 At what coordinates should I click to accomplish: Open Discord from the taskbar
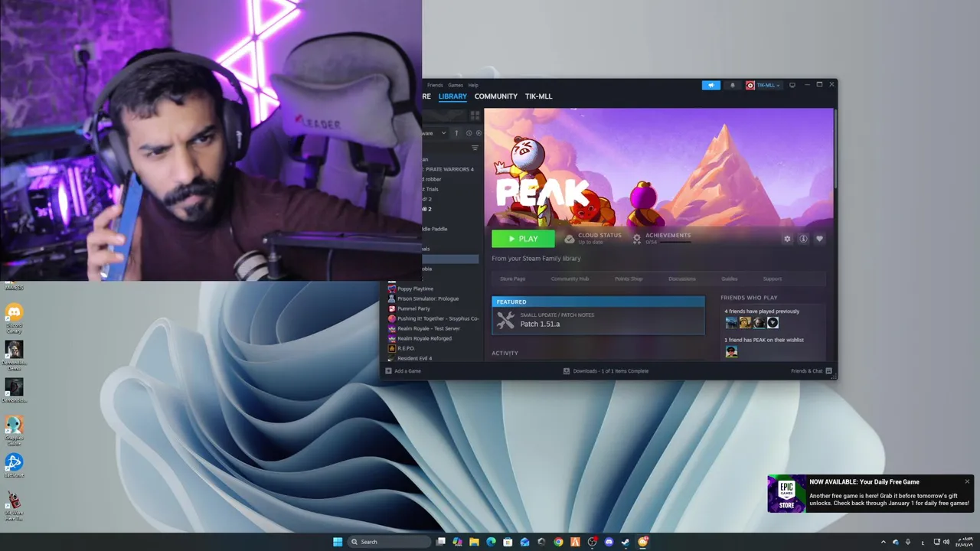point(609,542)
